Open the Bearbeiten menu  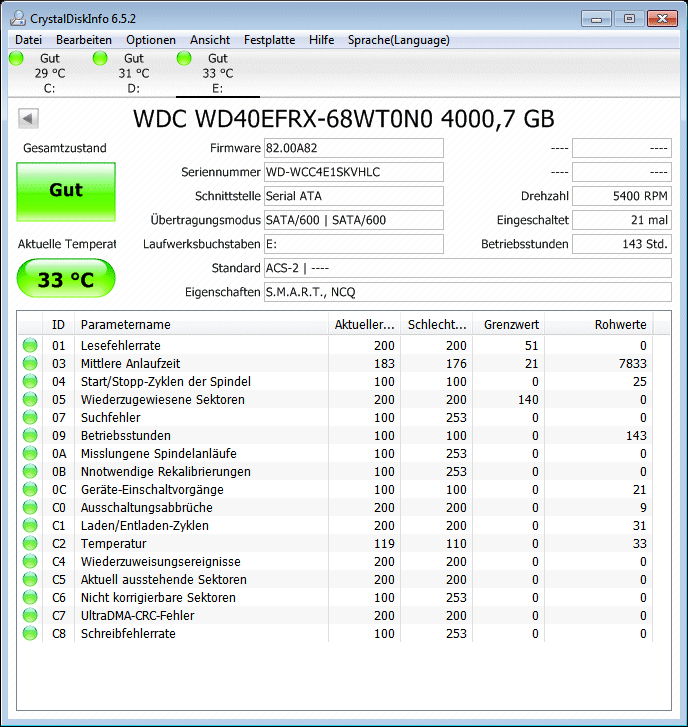[84, 40]
